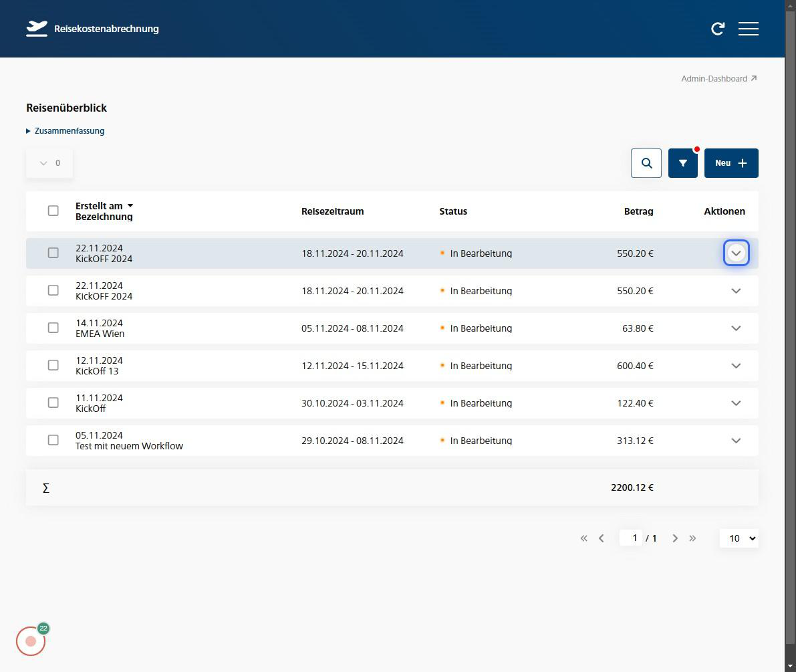Screen dimensions: 796x672
Task: Click the red recording badge icon
Action: pos(31,641)
